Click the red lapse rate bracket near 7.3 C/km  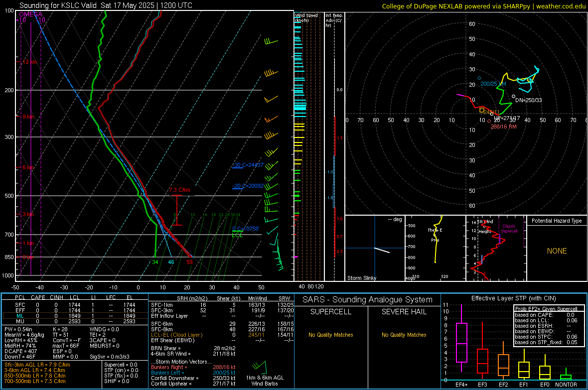[176, 210]
